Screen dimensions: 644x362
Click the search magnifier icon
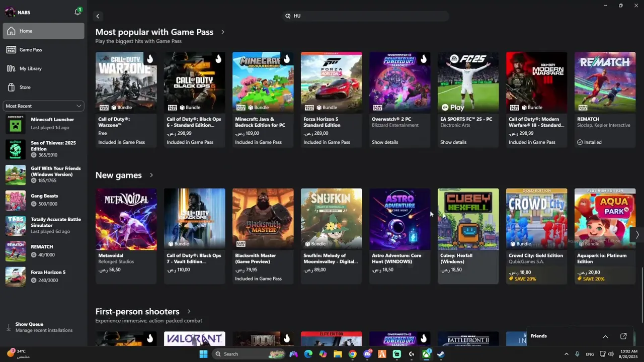(288, 16)
